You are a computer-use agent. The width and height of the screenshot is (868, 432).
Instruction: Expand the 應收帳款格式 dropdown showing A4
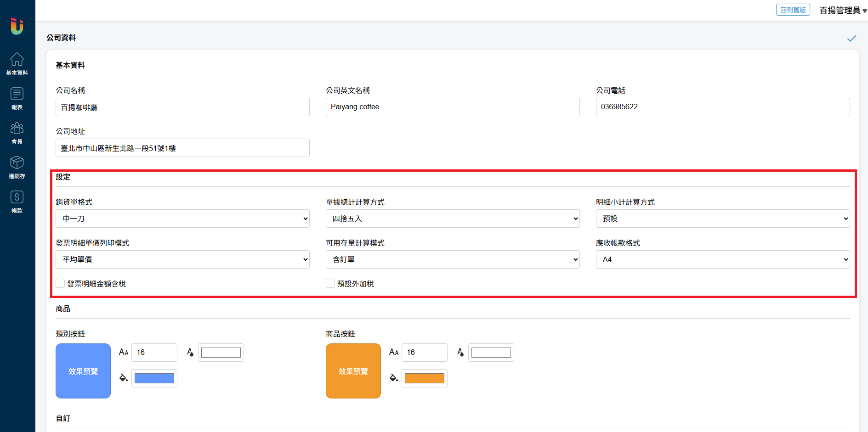click(722, 259)
